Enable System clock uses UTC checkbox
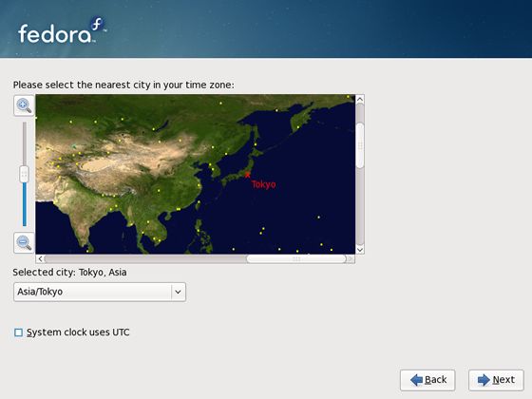The height and width of the screenshot is (399, 532). pyautogui.click(x=19, y=332)
